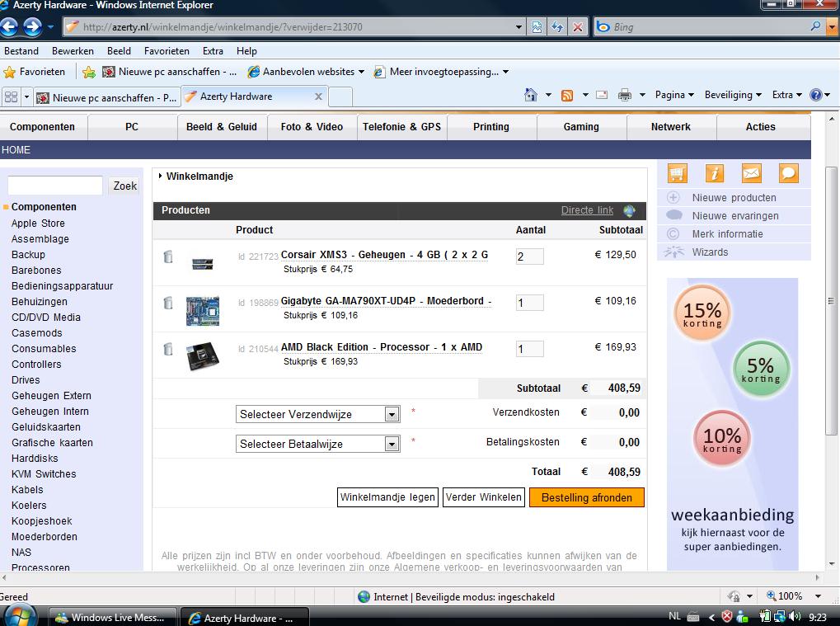Screen dimensions: 840x626
Task: Remove Gigabyte GA-MA790XT-UD4P via trash icon
Action: point(168,303)
